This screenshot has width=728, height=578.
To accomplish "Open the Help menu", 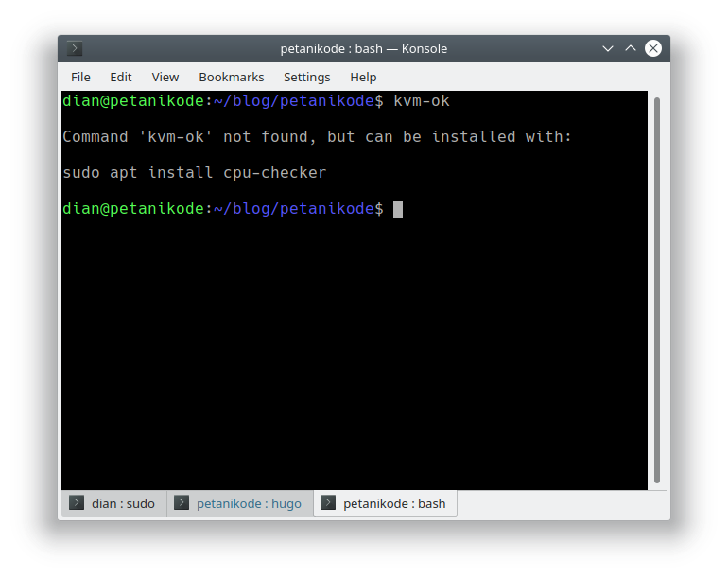I will 362,77.
